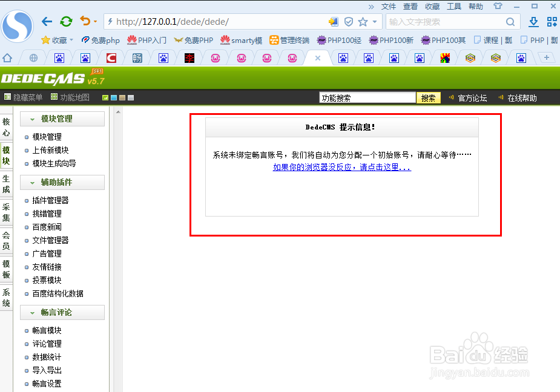
Task: Switch to the tab with the 畅 icon
Action: pos(137,58)
